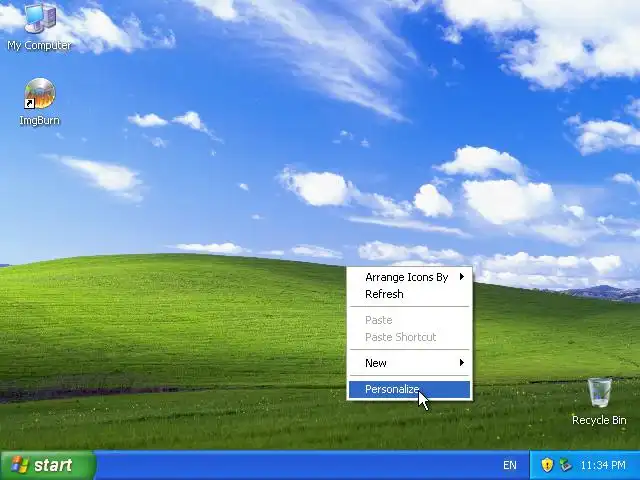640x480 pixels.
Task: Click the EN language indicator
Action: 509,465
